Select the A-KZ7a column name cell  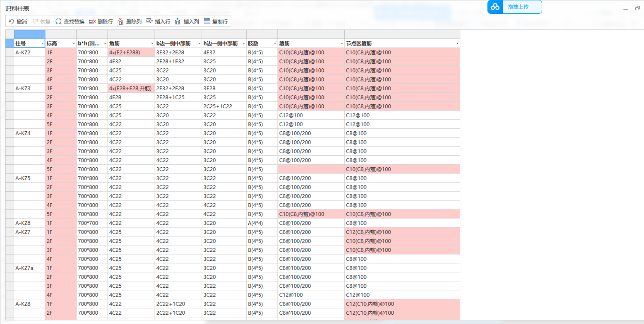29,268
